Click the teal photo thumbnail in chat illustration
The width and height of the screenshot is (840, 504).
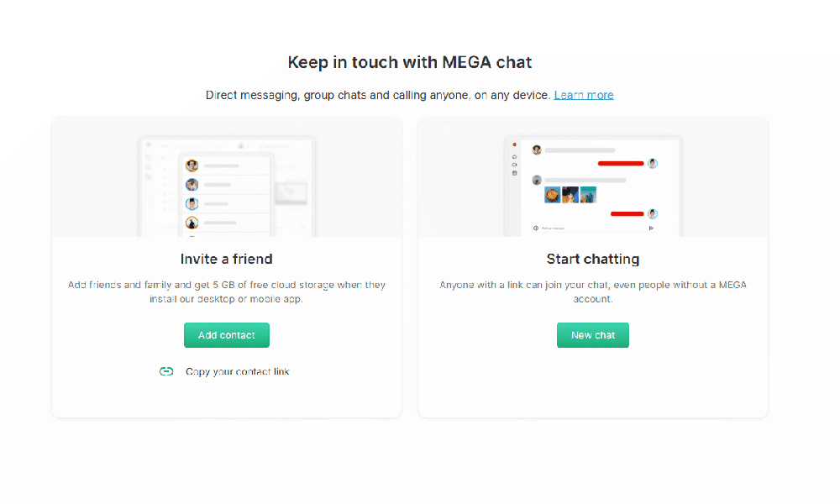coord(588,195)
